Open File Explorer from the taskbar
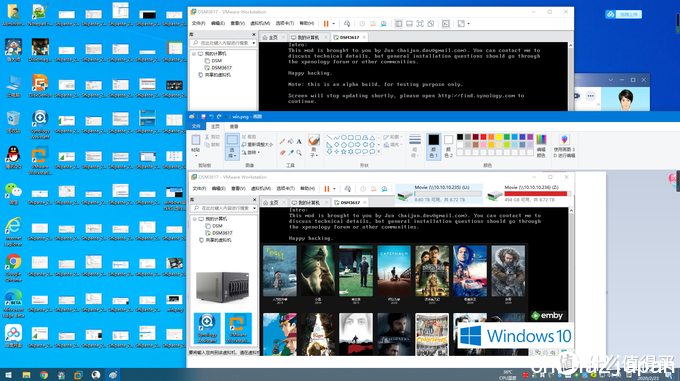The width and height of the screenshot is (680, 381). pos(26,375)
